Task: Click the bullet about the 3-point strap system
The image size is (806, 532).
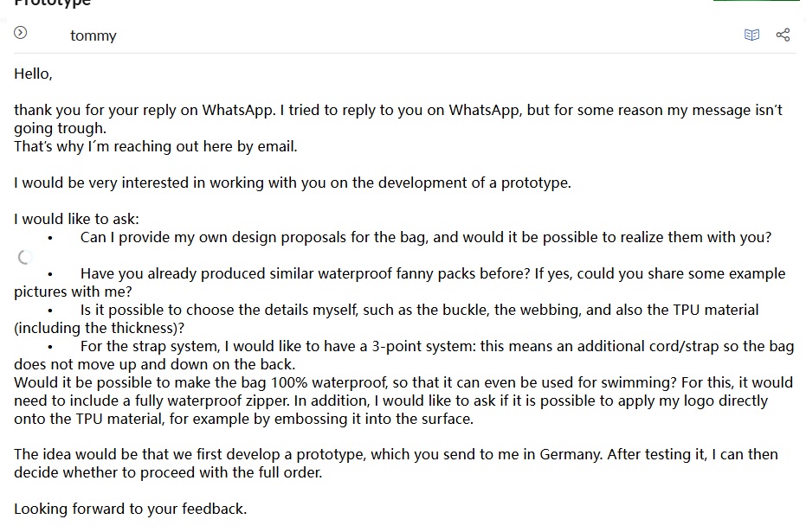Action: point(436,346)
